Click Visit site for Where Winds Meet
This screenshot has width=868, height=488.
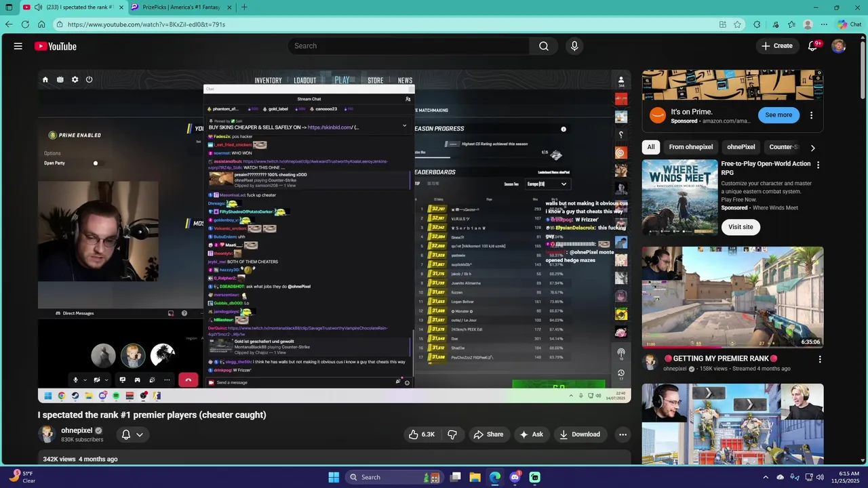pos(741,227)
